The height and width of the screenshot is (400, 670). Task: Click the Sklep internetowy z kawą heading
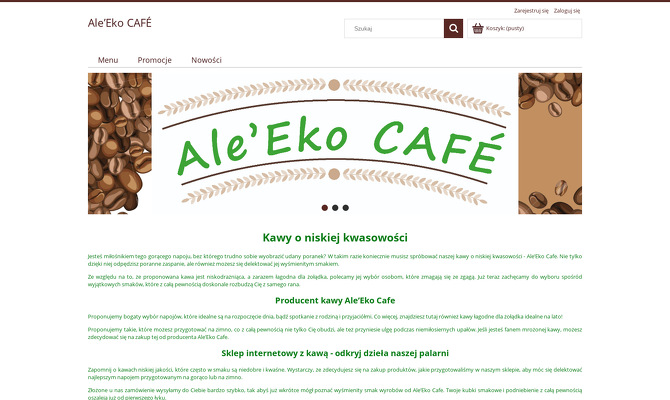tap(335, 353)
